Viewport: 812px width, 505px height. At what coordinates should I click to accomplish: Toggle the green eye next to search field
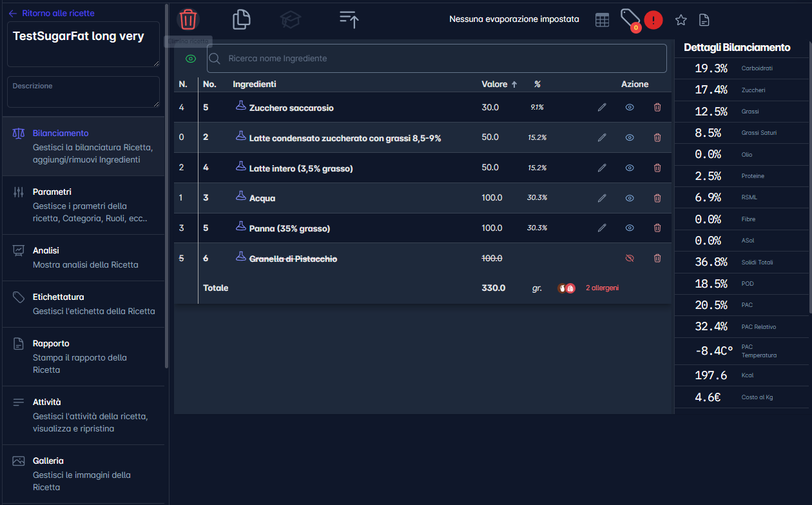(x=191, y=59)
